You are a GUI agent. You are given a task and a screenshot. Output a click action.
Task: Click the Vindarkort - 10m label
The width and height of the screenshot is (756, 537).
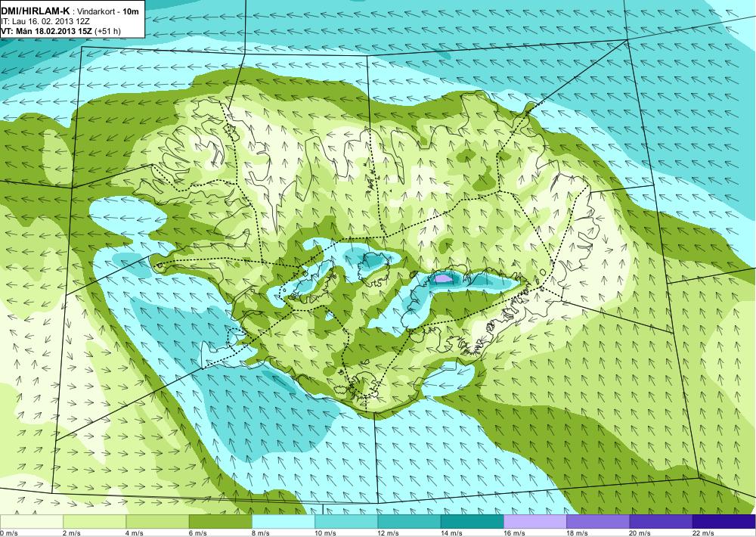pyautogui.click(x=110, y=11)
